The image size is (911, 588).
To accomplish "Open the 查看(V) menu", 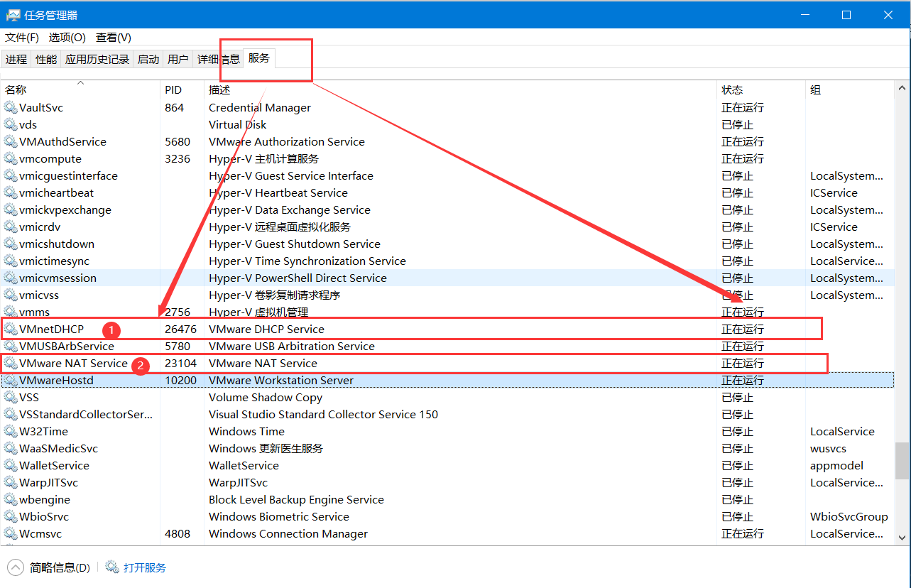I will click(114, 38).
